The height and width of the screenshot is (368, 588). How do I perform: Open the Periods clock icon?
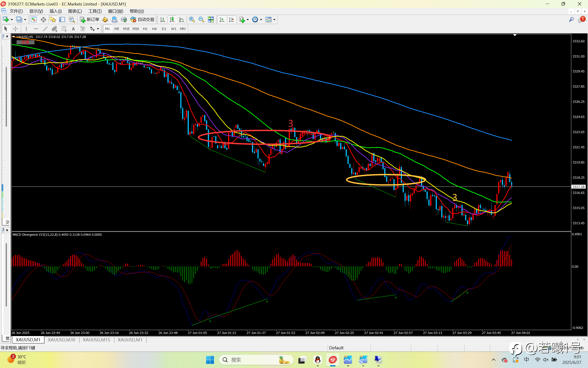(x=255, y=20)
